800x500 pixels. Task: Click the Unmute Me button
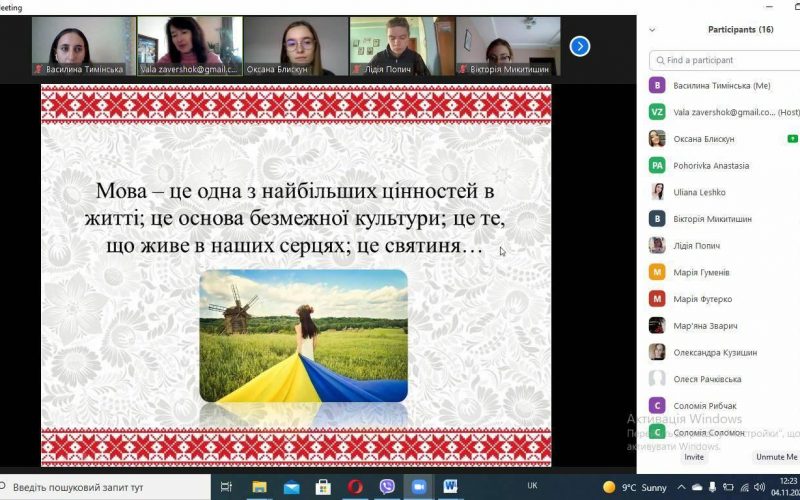pos(776,457)
